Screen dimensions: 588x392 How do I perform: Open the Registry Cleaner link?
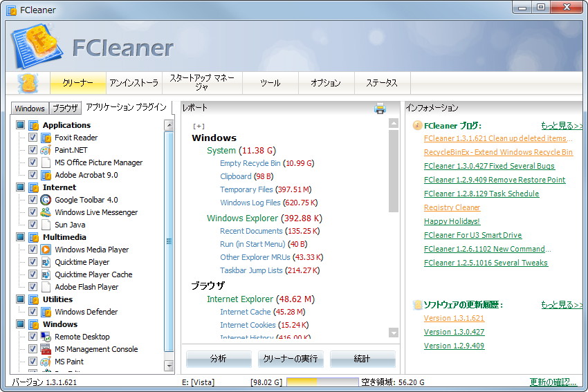pos(452,207)
